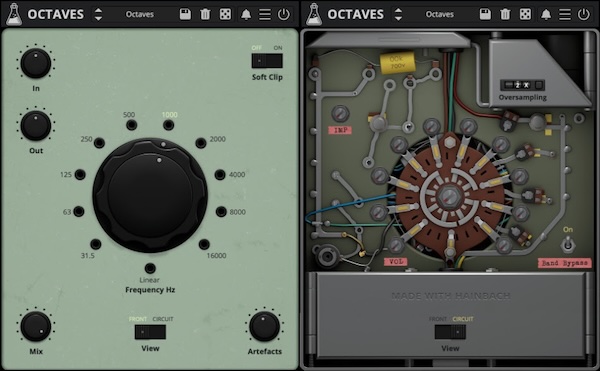
Task: Click the OCTAVES title in the right window
Action: [x=356, y=14]
